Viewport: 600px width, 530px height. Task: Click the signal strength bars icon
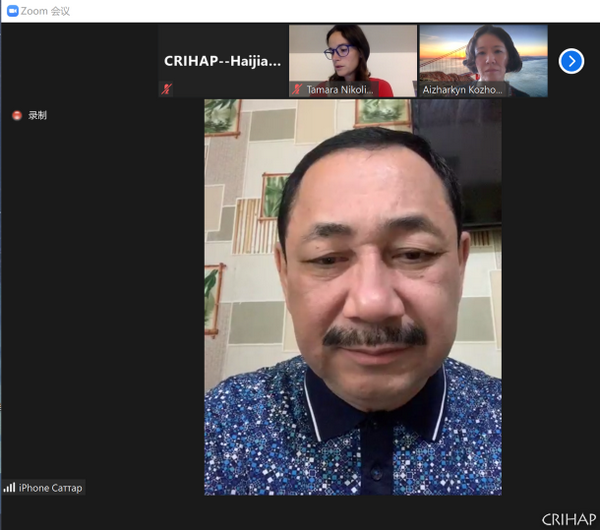coord(10,488)
